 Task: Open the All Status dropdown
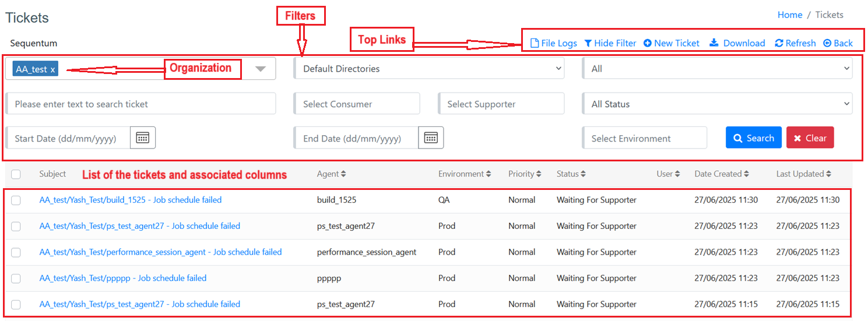click(717, 104)
